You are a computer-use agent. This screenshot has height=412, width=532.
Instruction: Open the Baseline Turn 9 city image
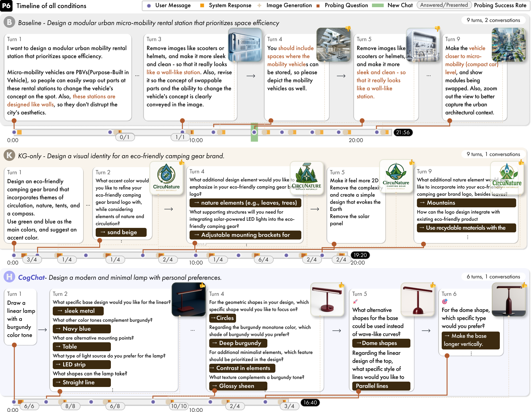(x=508, y=45)
